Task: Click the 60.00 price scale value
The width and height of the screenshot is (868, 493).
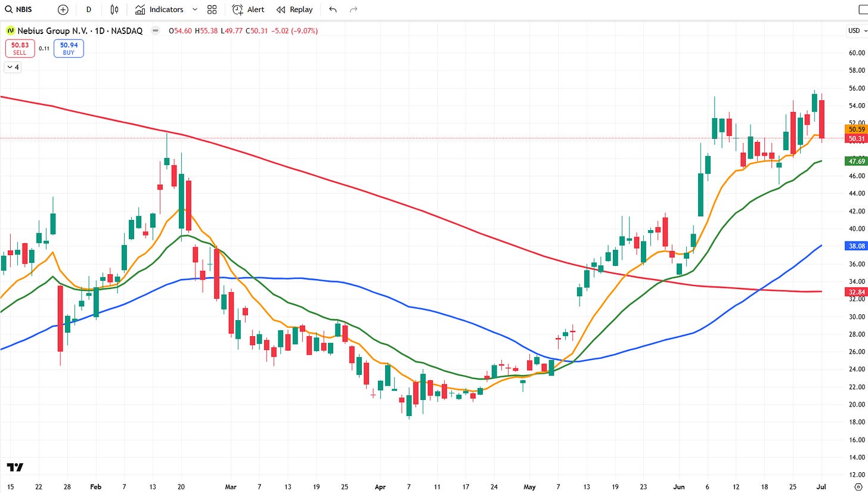Action: [856, 53]
